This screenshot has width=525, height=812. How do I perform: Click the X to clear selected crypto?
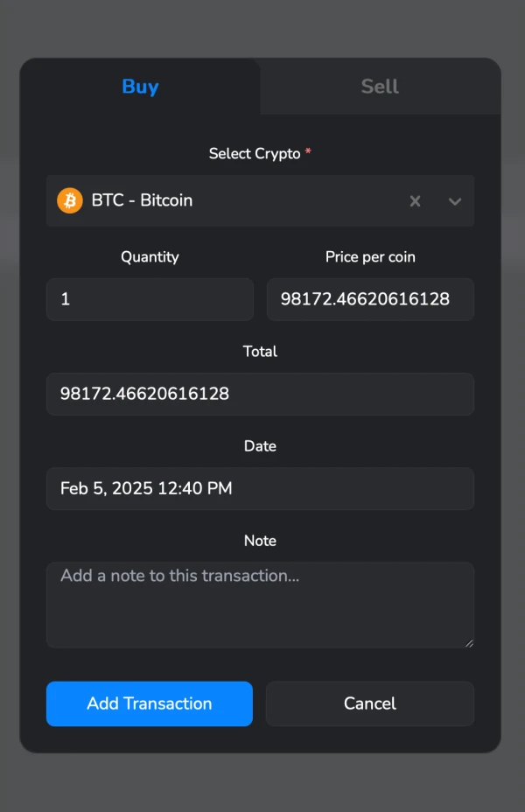415,200
